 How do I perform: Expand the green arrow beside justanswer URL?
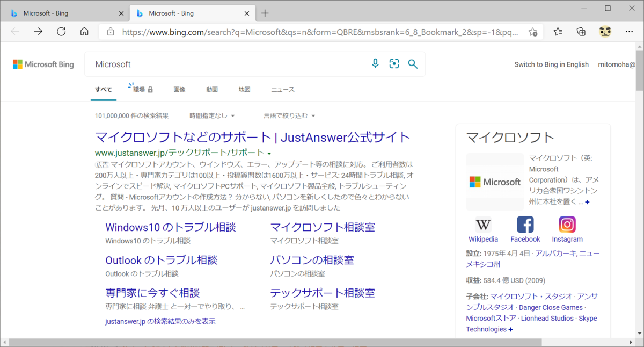click(269, 154)
